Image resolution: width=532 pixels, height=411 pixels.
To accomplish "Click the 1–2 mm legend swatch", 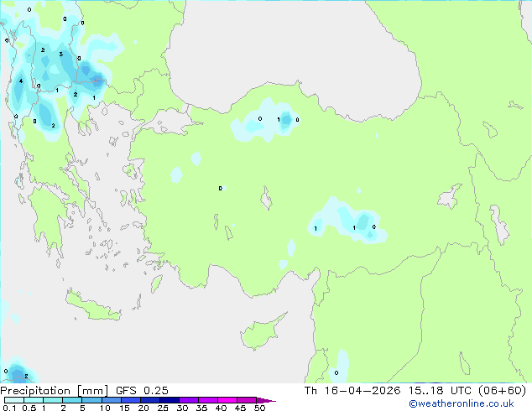I will (x=53, y=400).
